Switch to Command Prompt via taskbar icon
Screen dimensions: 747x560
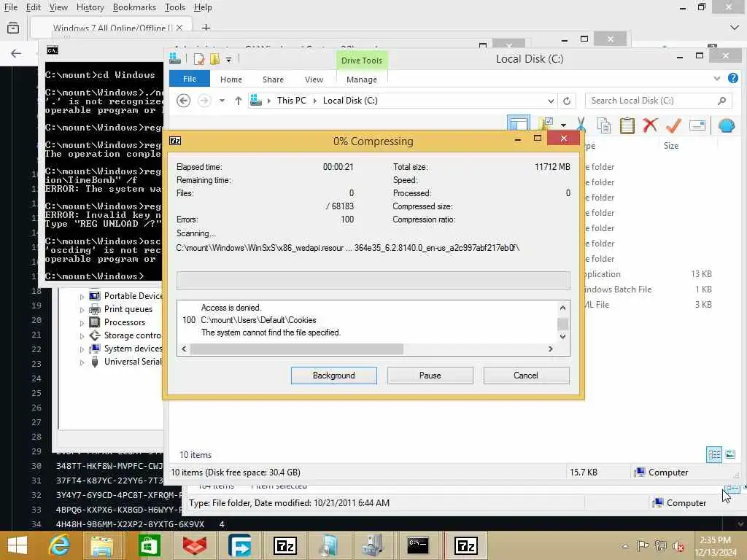[x=418, y=545]
